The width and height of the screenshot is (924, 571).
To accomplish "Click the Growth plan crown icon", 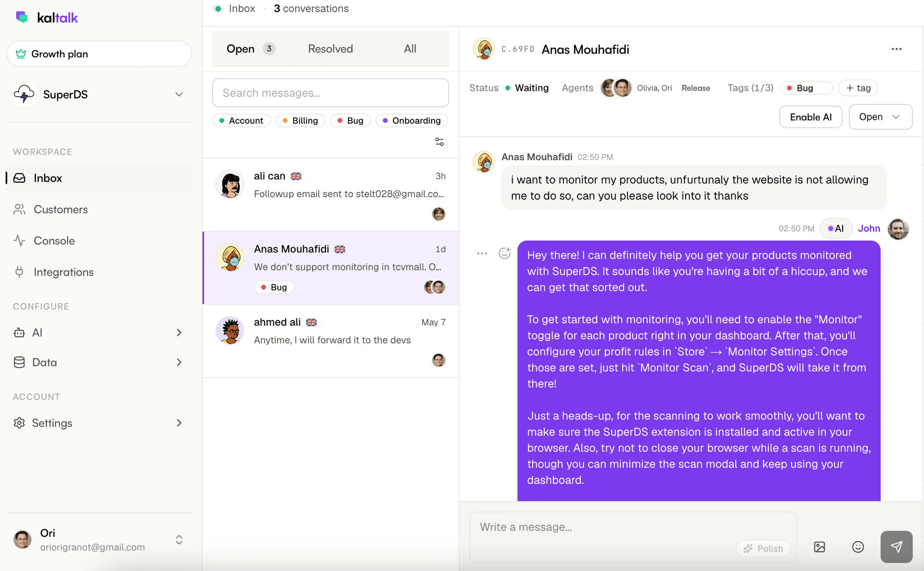I will tap(21, 54).
